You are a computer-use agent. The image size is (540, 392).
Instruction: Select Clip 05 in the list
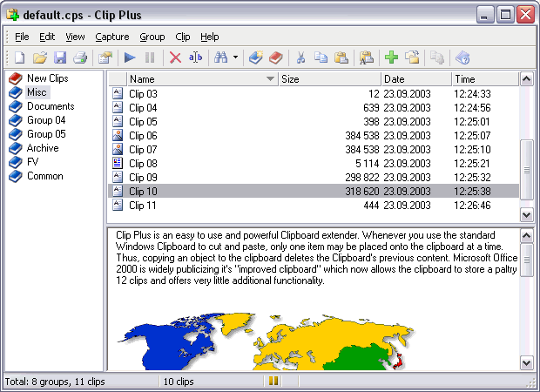tap(314, 122)
